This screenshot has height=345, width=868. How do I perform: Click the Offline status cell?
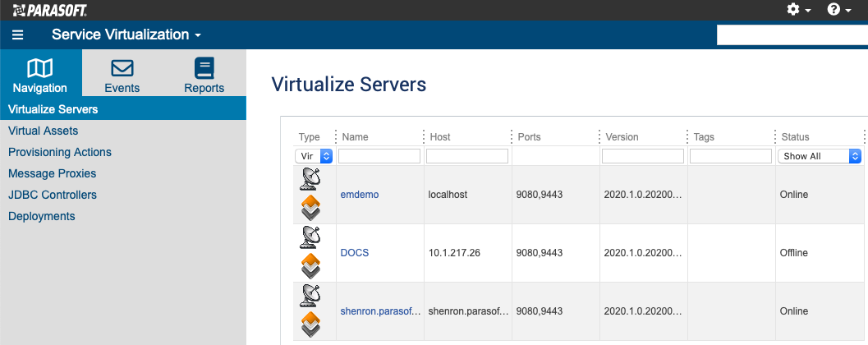point(794,253)
